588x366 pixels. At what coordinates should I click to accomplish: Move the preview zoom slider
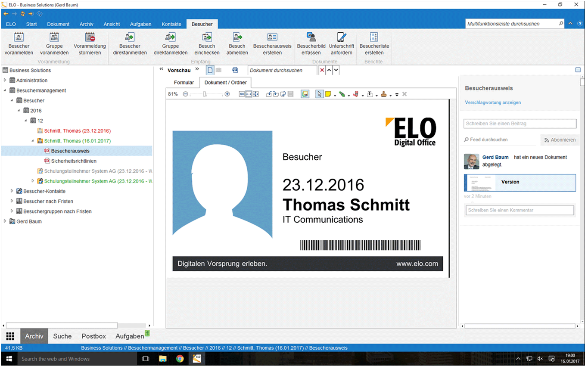(x=205, y=94)
